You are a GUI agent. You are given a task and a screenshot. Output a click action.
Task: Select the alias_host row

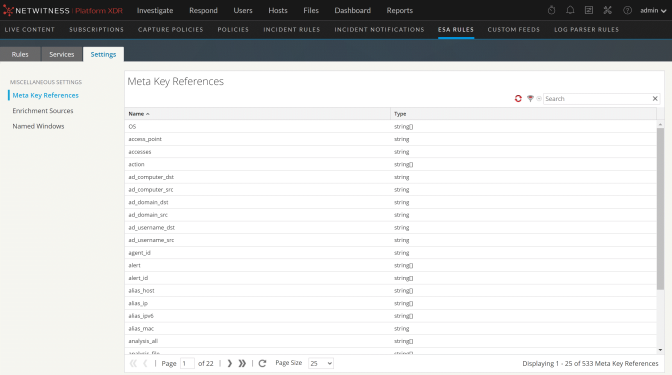coord(390,291)
